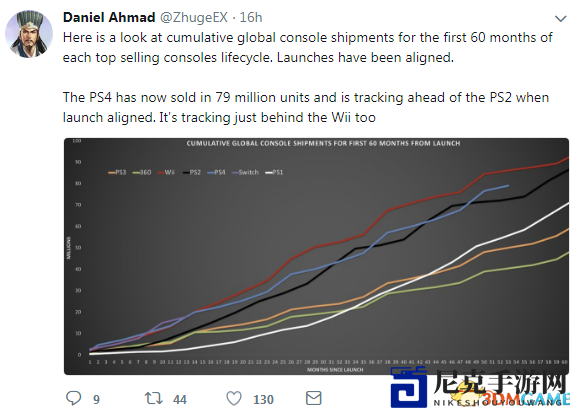Retweet using the arrows icon
575x412 pixels.
pyautogui.click(x=154, y=398)
